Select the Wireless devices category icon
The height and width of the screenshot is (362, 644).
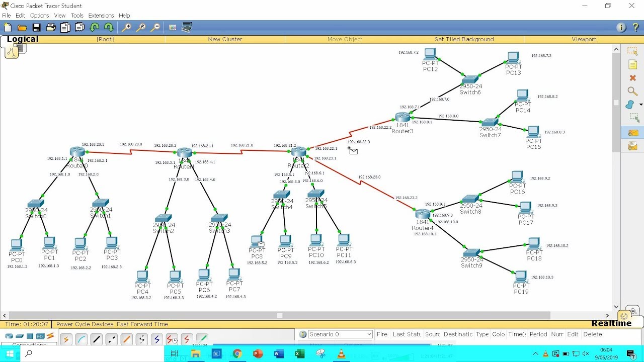pyautogui.click(x=40, y=336)
